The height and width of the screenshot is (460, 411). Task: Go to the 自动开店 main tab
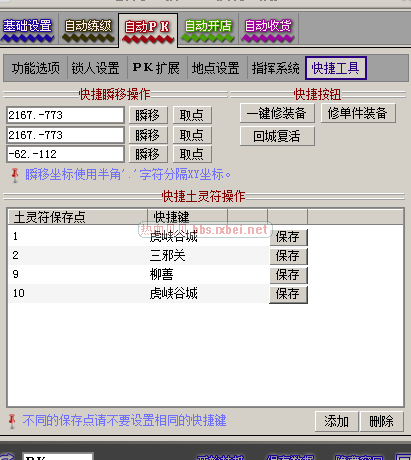[x=208, y=29]
